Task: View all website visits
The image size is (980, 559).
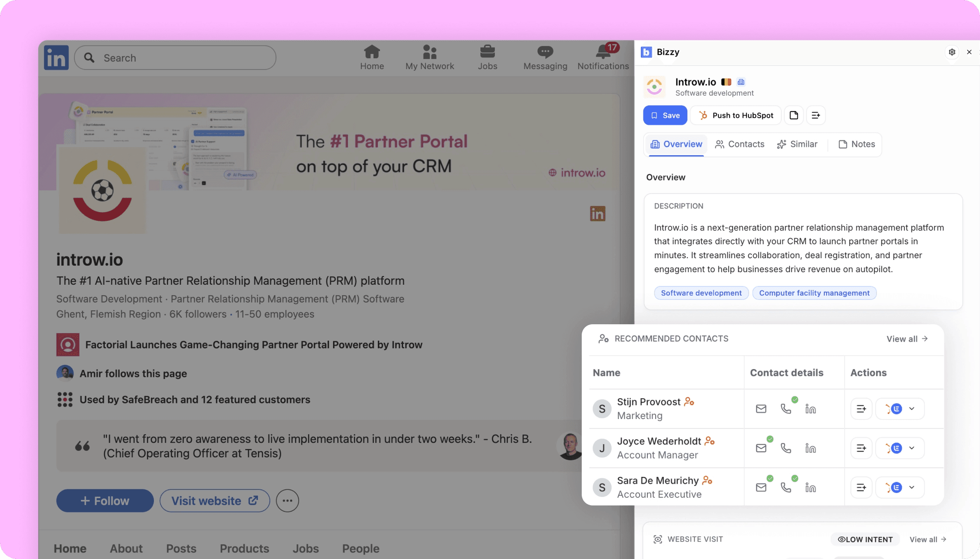Action: 928,539
